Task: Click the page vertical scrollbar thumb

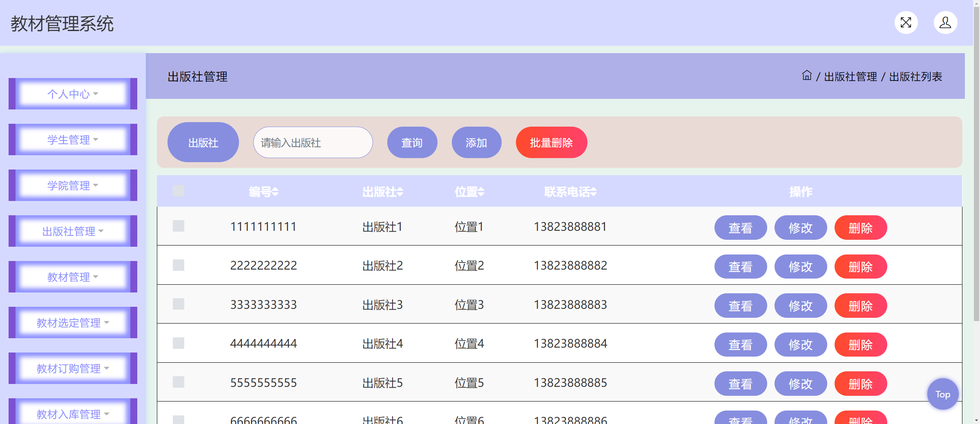Action: click(x=976, y=163)
